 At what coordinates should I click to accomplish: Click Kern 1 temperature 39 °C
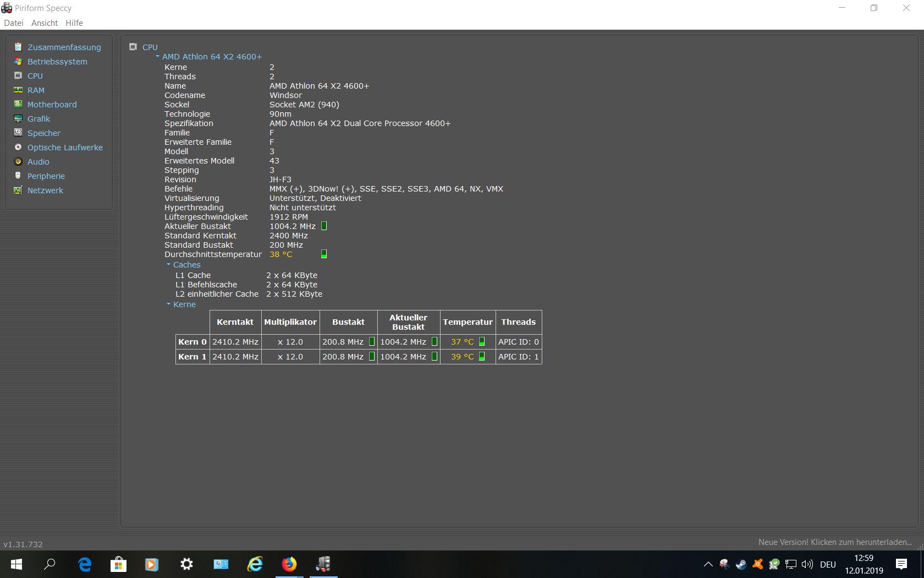tap(462, 357)
